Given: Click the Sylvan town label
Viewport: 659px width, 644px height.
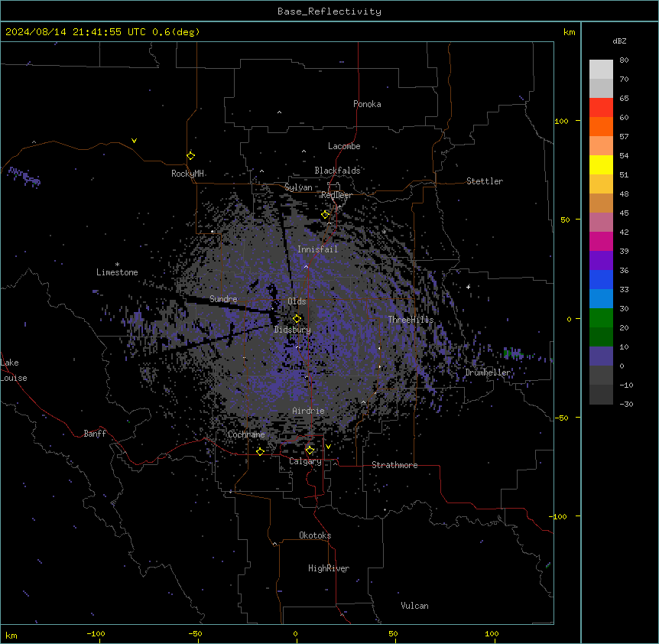Looking at the screenshot, I should (x=298, y=187).
